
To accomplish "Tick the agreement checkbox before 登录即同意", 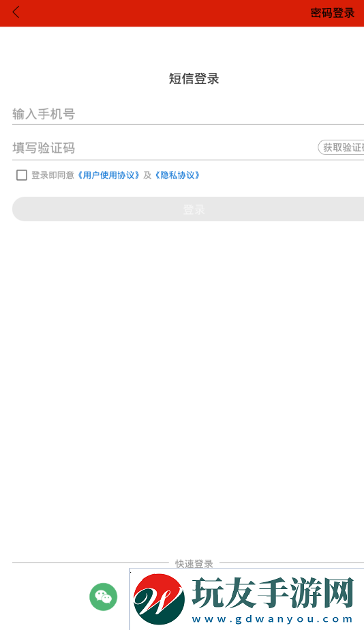I will click(x=22, y=175).
